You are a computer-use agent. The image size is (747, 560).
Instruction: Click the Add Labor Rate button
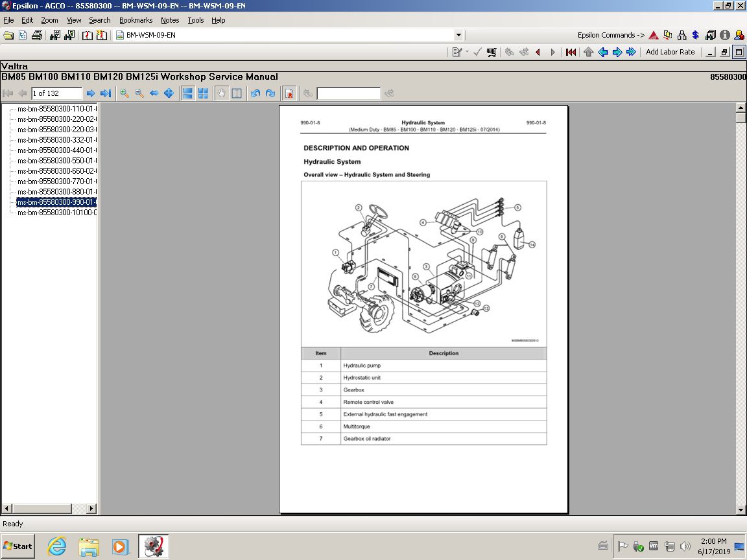670,52
